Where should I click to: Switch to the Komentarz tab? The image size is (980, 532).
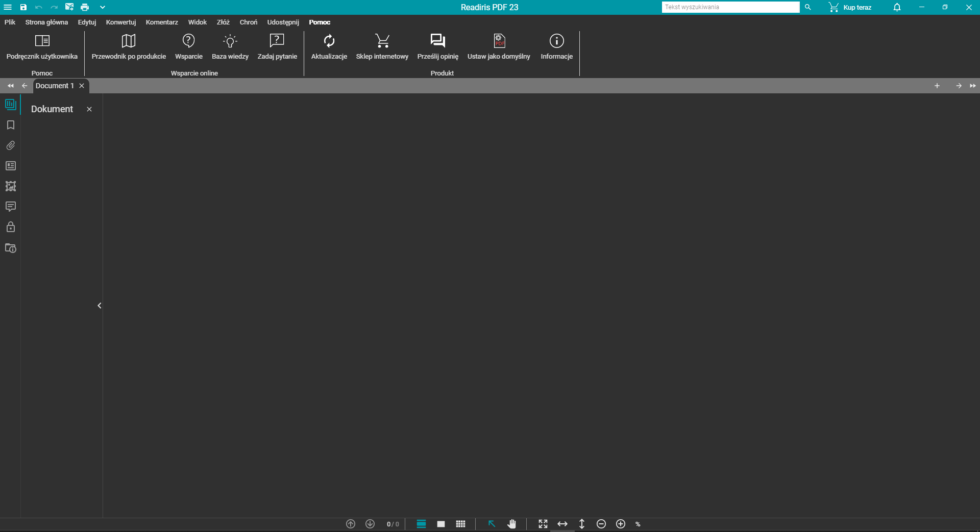(x=162, y=22)
